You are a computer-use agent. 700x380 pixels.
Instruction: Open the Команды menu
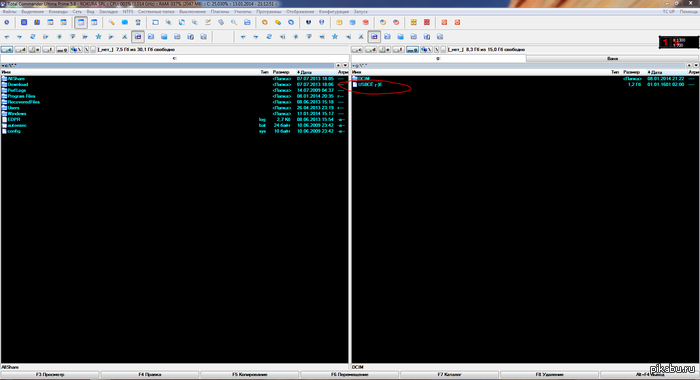click(x=58, y=12)
